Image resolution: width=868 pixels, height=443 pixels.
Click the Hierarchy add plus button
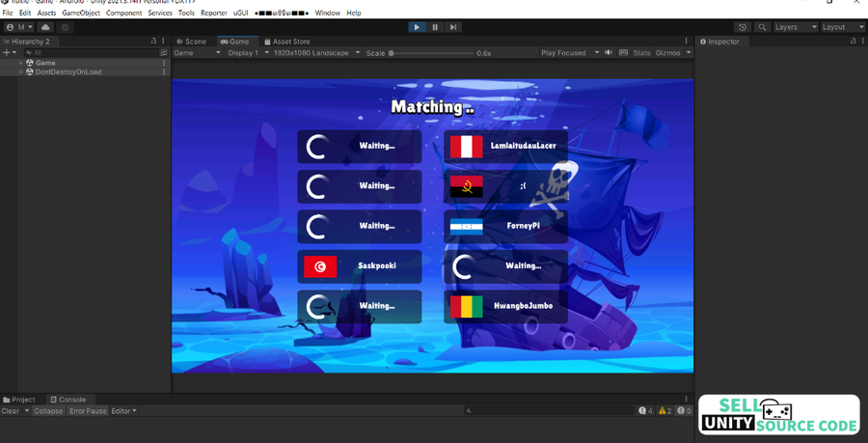[x=6, y=53]
